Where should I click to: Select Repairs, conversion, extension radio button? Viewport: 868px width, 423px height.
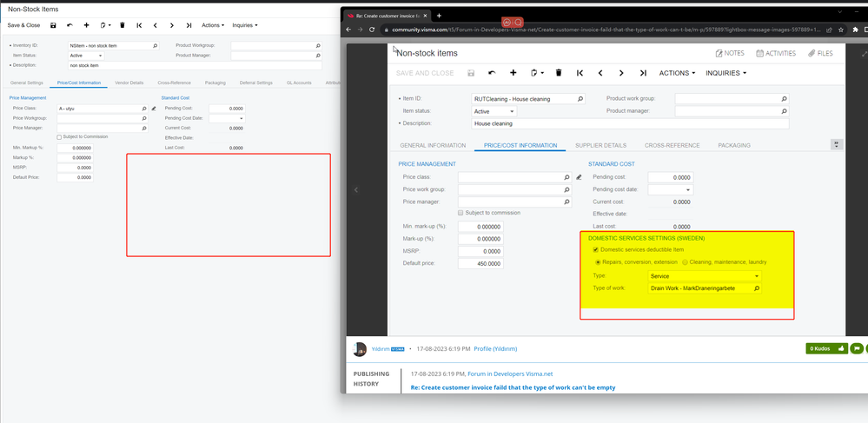click(x=598, y=262)
